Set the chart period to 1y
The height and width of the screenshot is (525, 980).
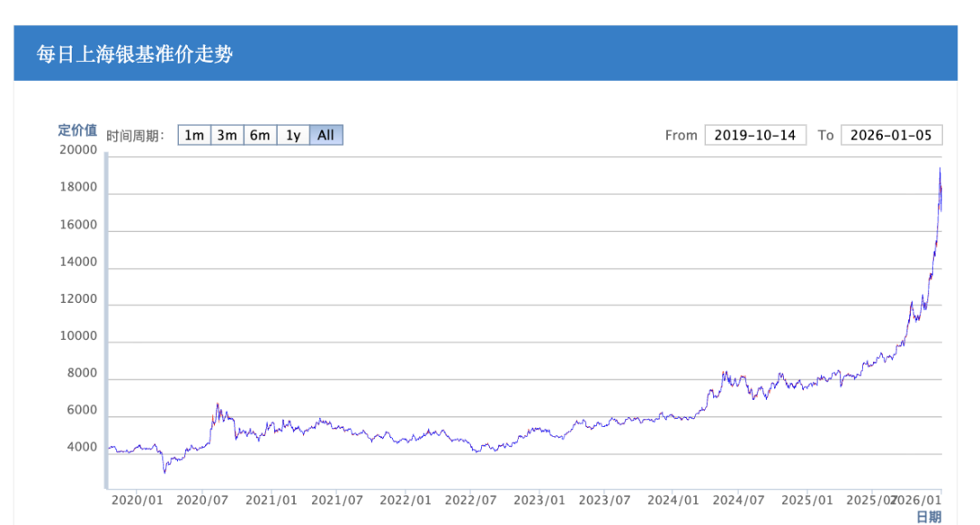tap(293, 135)
